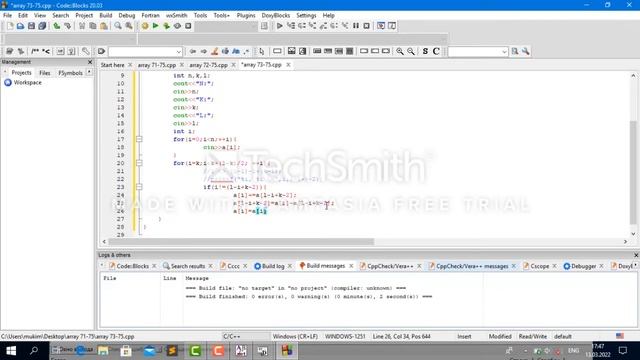Click the bold S source toolbar icon
The image size is (640, 360).
pos(425,51)
